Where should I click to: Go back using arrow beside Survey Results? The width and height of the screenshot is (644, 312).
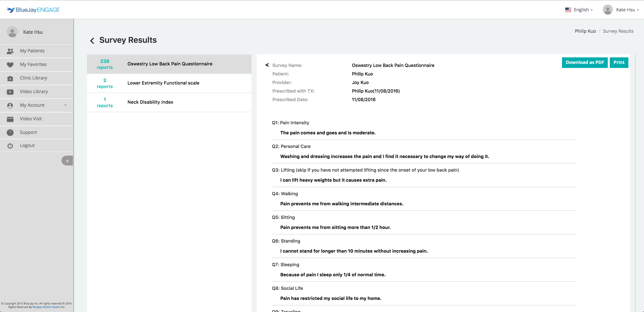pos(92,41)
